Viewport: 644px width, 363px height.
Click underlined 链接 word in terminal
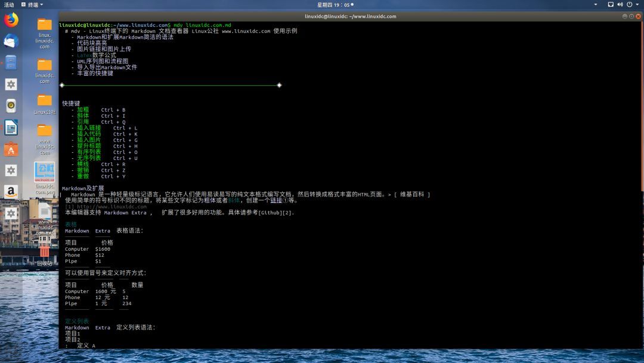[276, 200]
